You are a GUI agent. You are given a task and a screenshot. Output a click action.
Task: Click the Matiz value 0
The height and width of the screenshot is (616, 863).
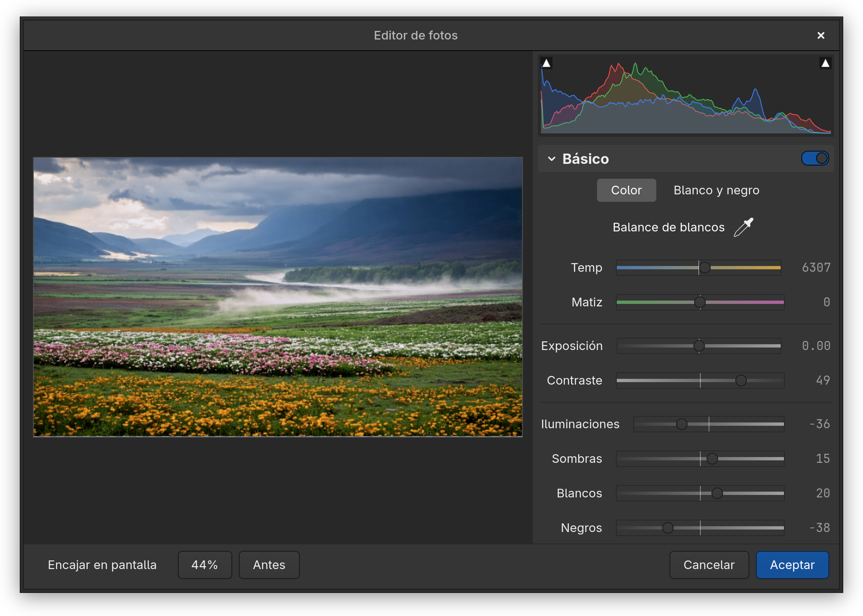pyautogui.click(x=827, y=302)
